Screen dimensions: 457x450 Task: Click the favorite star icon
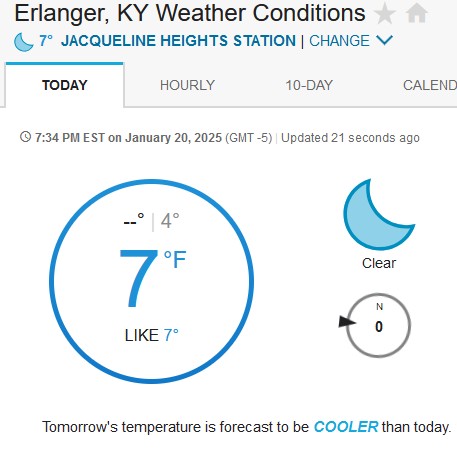coord(385,13)
